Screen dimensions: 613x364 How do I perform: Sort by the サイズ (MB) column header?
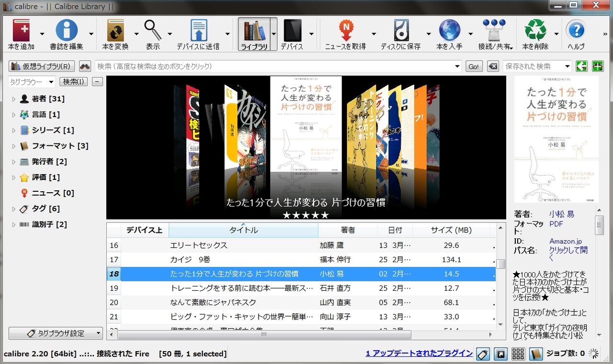(x=451, y=230)
